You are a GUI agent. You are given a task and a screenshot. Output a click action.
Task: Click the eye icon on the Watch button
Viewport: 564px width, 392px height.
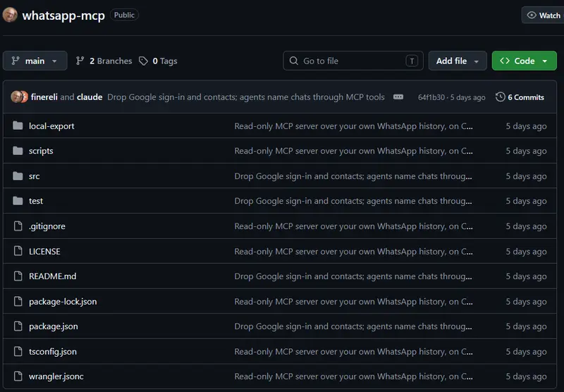click(532, 15)
